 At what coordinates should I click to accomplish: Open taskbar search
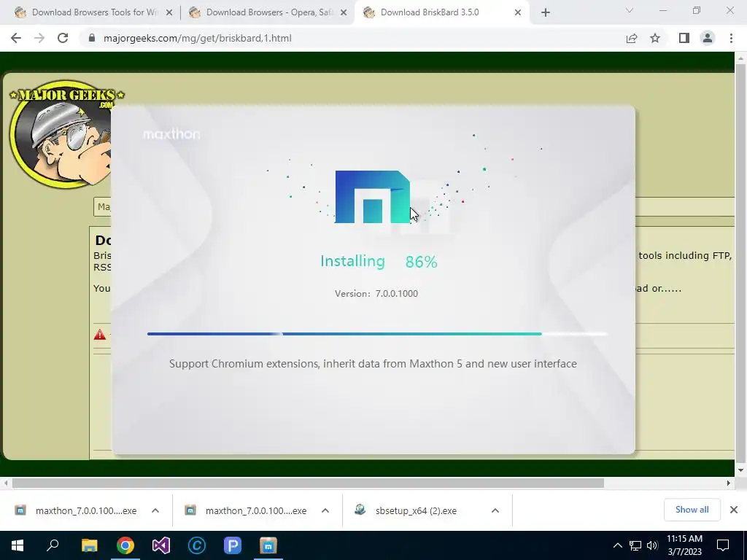point(53,545)
